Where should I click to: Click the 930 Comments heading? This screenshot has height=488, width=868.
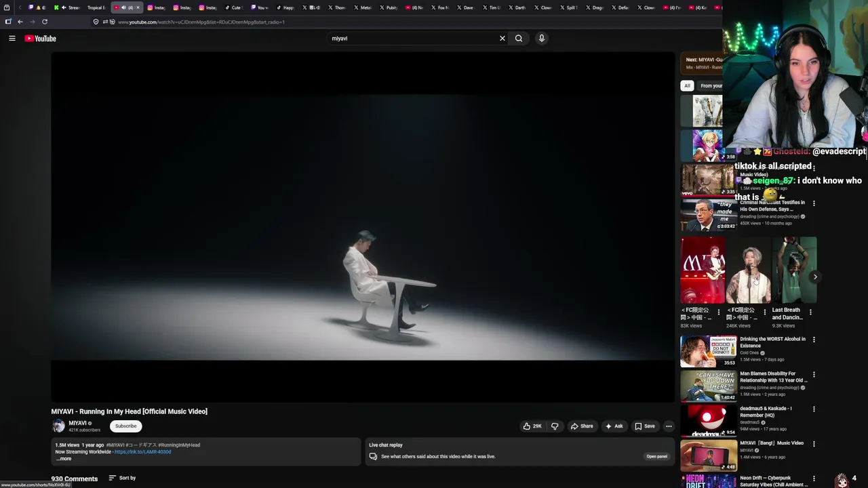click(x=75, y=479)
